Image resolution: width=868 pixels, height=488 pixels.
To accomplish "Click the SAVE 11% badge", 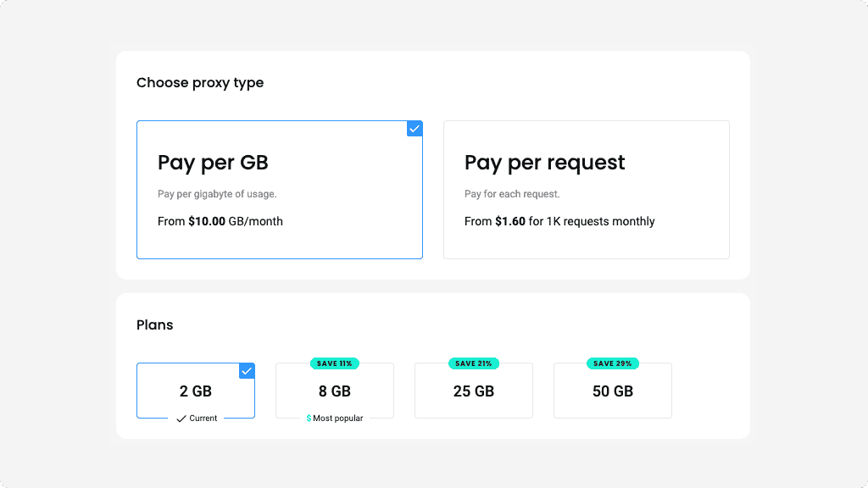I will [334, 363].
